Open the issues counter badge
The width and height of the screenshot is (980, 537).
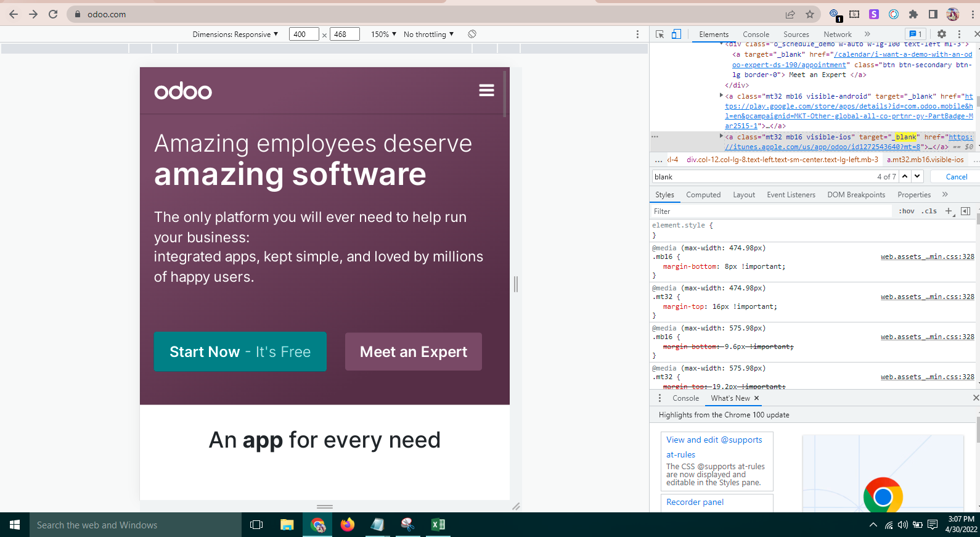(915, 35)
